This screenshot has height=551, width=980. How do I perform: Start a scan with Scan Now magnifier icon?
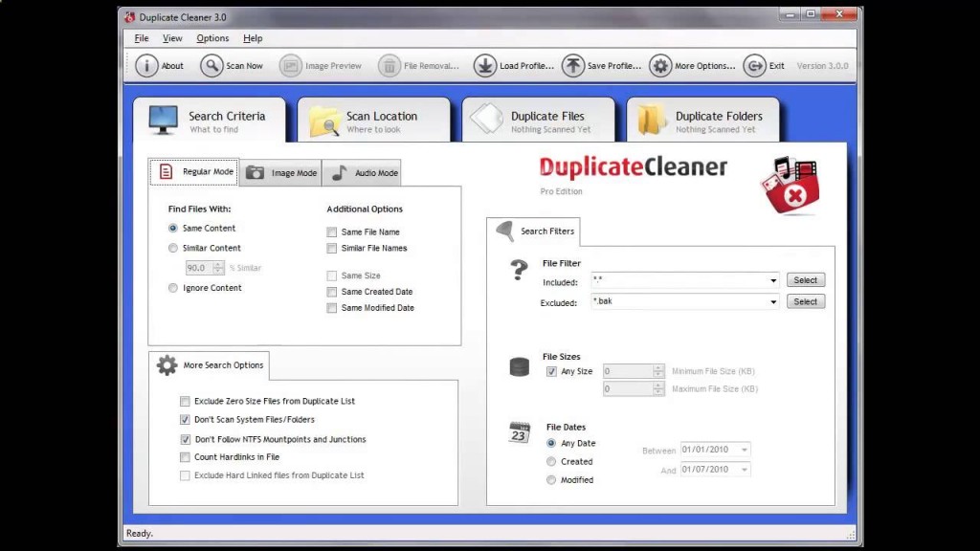pos(212,66)
